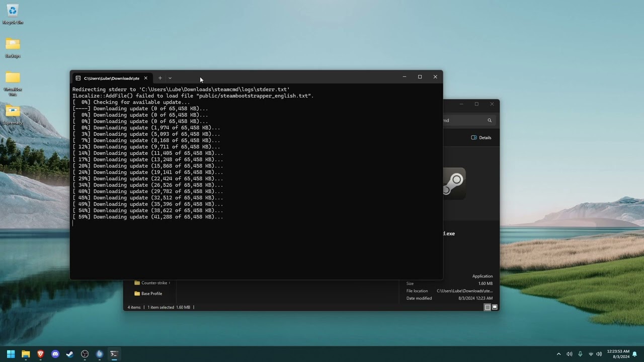Launch Brave browser from the taskbar

coord(40,354)
